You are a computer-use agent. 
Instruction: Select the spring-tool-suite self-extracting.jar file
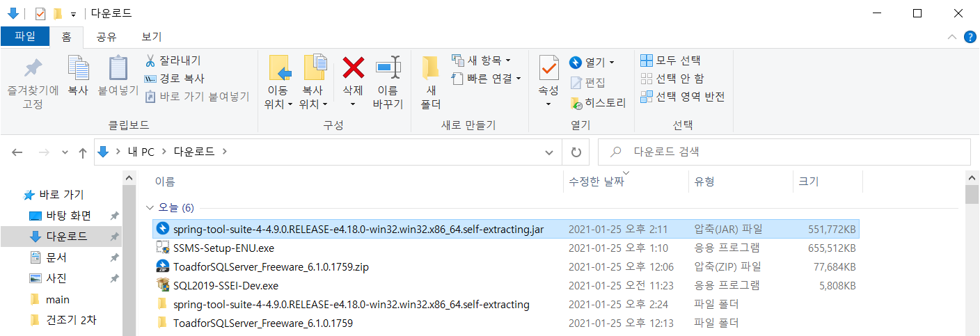pyautogui.click(x=507, y=228)
